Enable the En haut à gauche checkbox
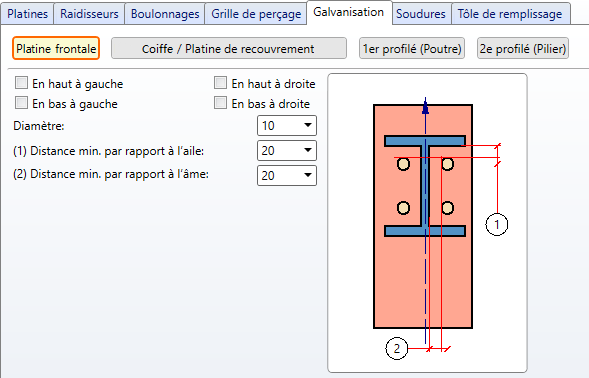589x378 pixels. (21, 83)
